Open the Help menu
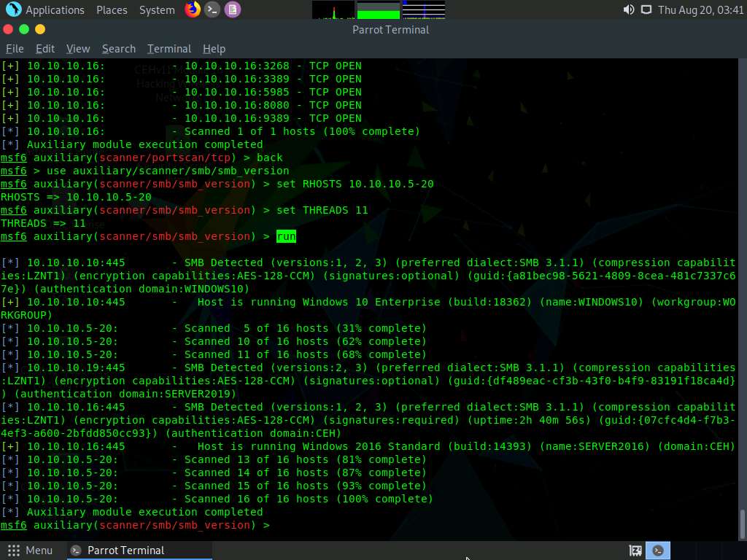Viewport: 747px width, 560px height. [x=214, y=49]
